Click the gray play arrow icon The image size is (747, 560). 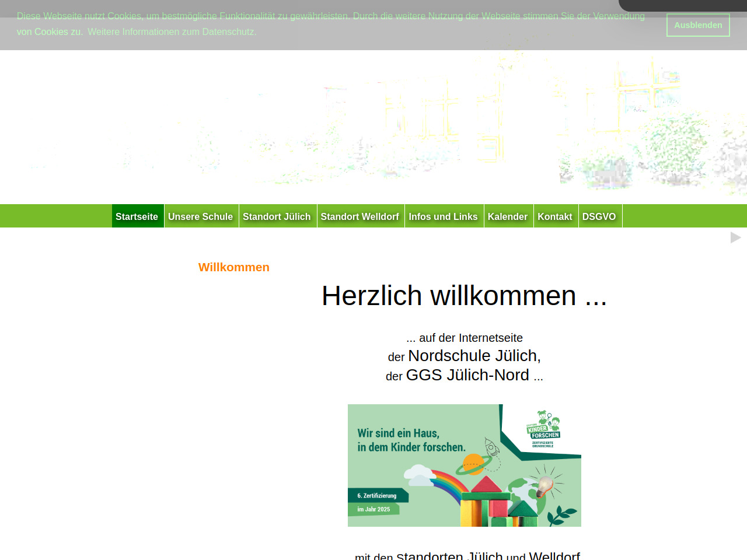click(x=735, y=237)
